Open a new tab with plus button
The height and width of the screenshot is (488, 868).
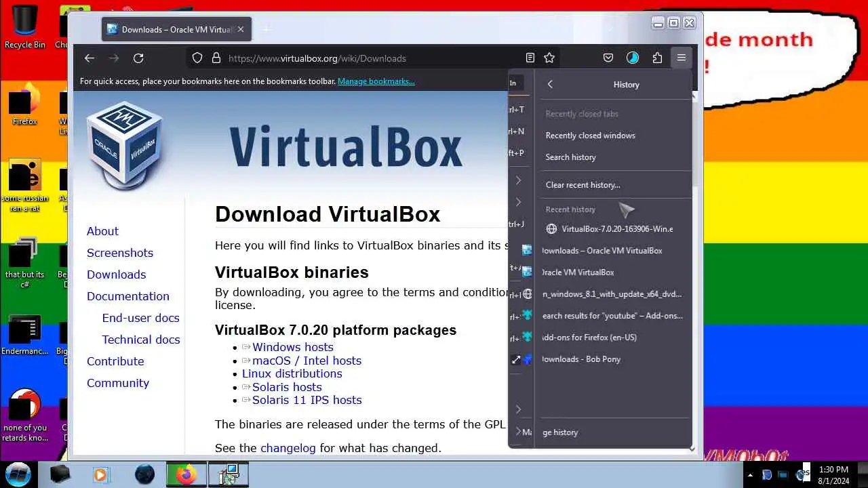(266, 30)
